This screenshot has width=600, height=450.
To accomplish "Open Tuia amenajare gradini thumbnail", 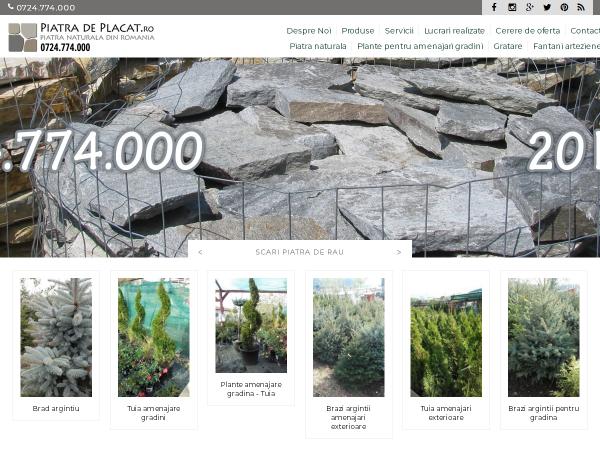I will pyautogui.click(x=153, y=337).
